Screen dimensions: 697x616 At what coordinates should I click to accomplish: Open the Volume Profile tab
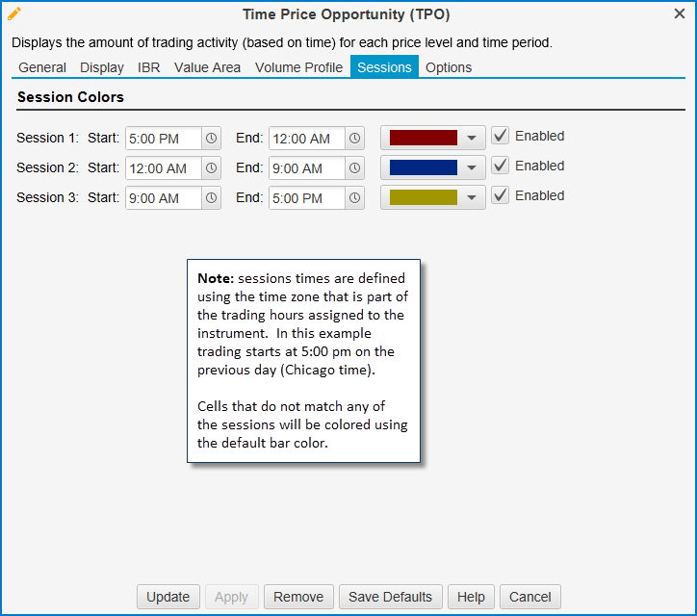pos(298,67)
